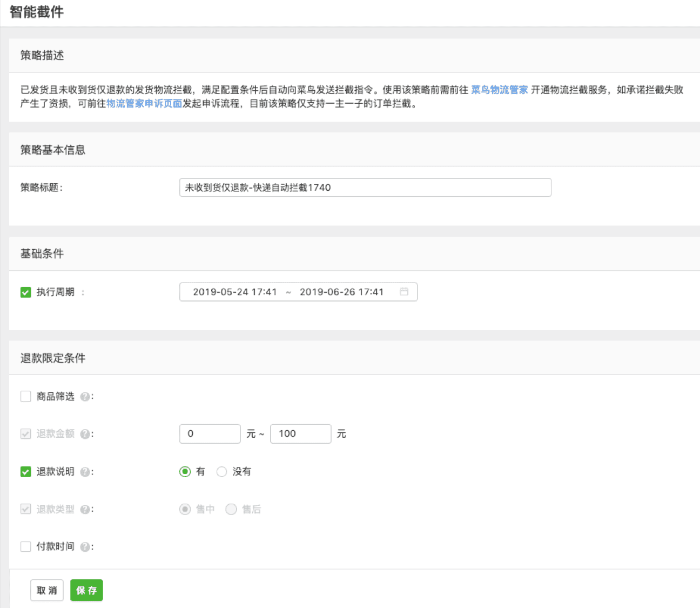Viewport: 700px width, 608px height.
Task: Click help icon beside 退款说明
Action: (x=85, y=472)
